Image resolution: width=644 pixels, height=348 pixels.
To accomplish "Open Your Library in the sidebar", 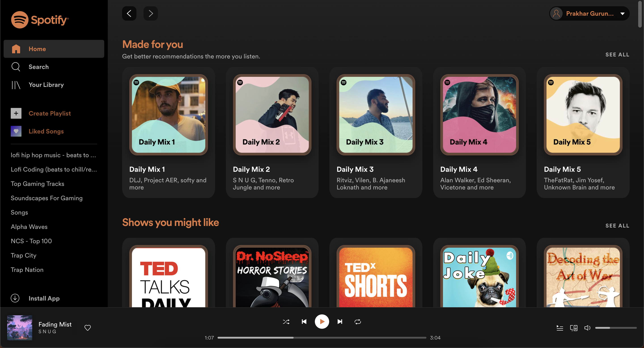I will 46,85.
